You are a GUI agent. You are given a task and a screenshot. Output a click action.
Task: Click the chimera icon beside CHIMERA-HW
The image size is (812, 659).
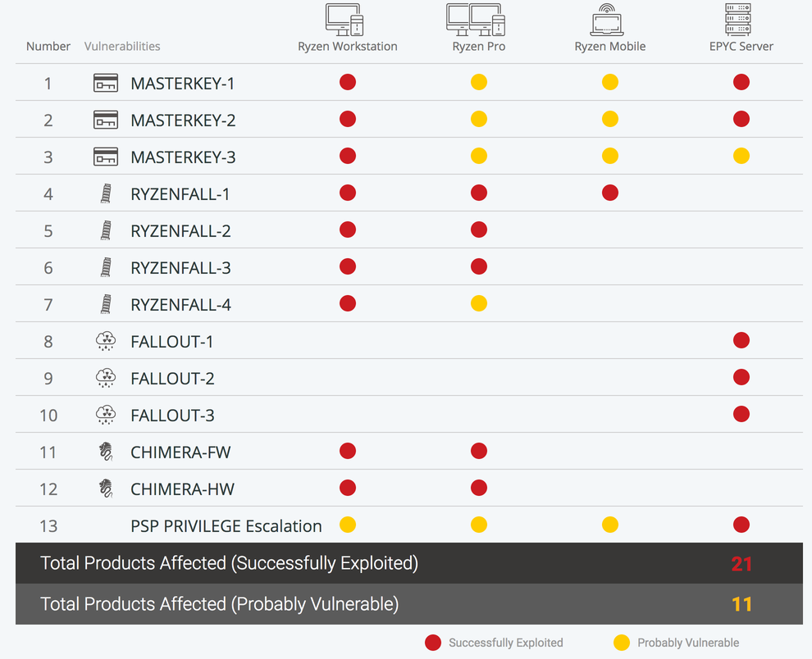[106, 489]
